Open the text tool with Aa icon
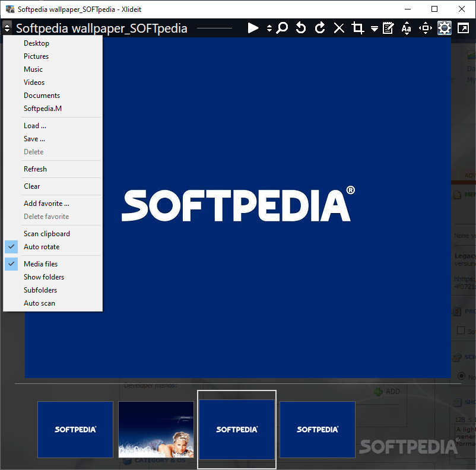 tap(407, 28)
